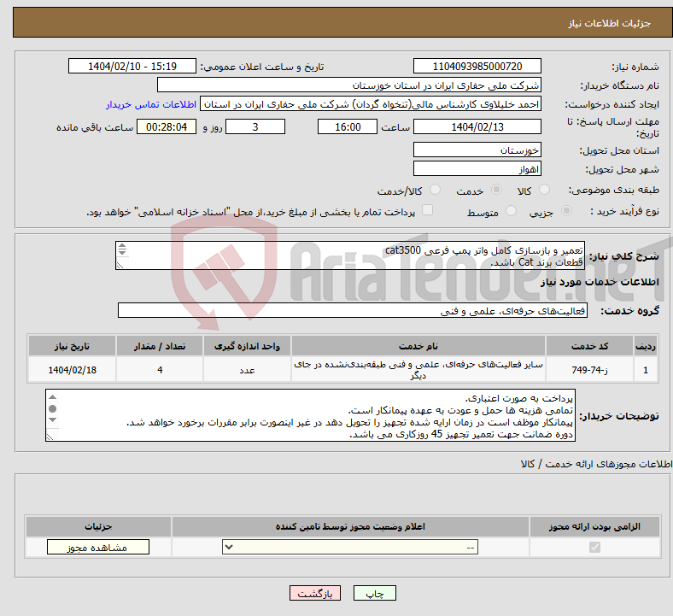Open the اطلاعات تماس خریدار link

pyautogui.click(x=151, y=104)
